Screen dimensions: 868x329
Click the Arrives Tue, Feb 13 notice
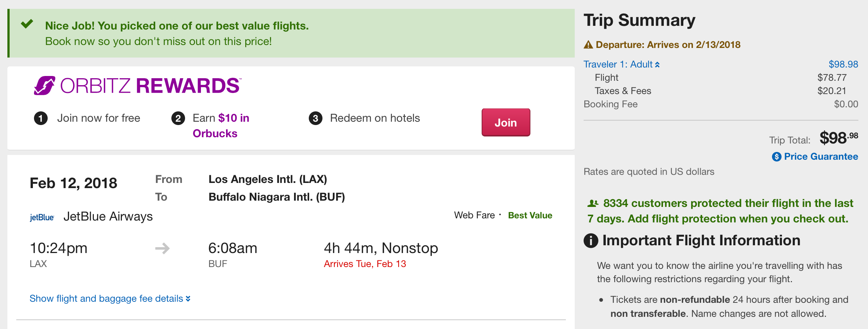365,264
